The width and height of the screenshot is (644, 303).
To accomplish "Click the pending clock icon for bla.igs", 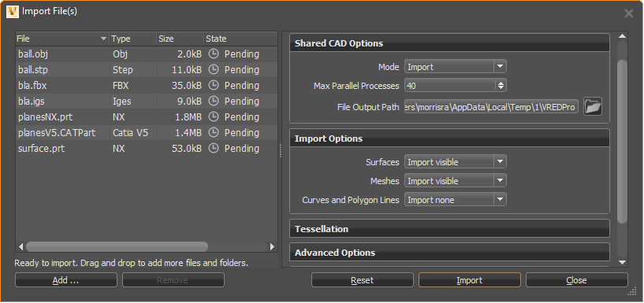I will (213, 102).
